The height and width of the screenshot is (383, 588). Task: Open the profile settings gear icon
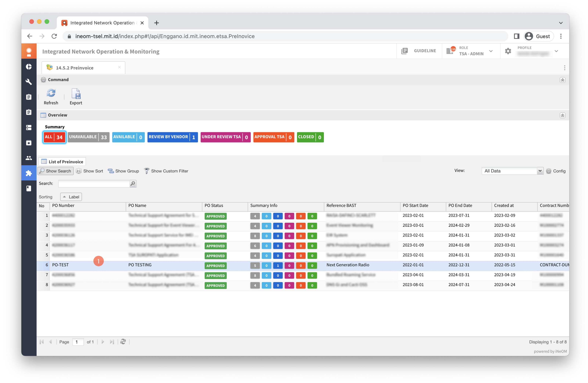pos(508,51)
